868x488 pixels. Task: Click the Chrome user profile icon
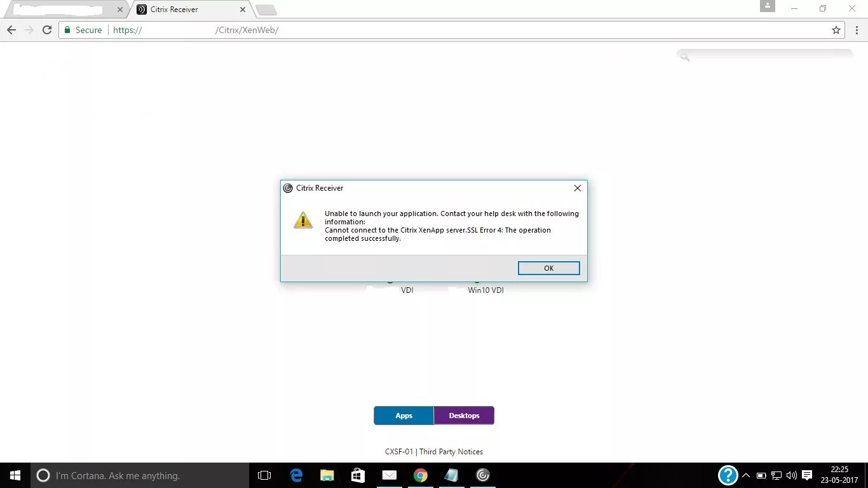pyautogui.click(x=768, y=6)
